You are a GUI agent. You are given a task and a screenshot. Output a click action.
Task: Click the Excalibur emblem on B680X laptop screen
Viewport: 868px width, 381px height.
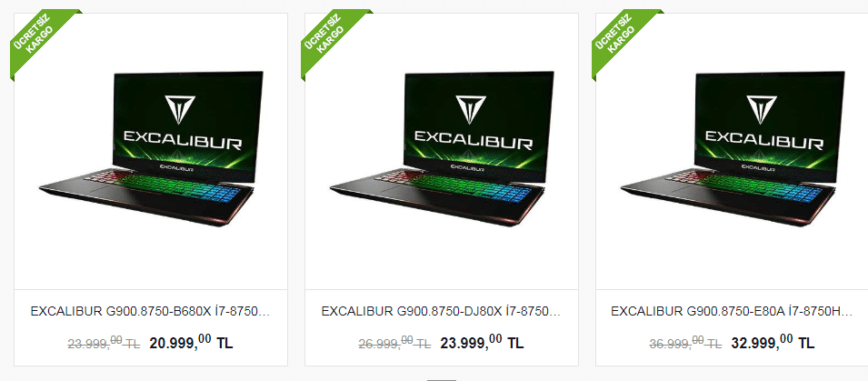180,110
